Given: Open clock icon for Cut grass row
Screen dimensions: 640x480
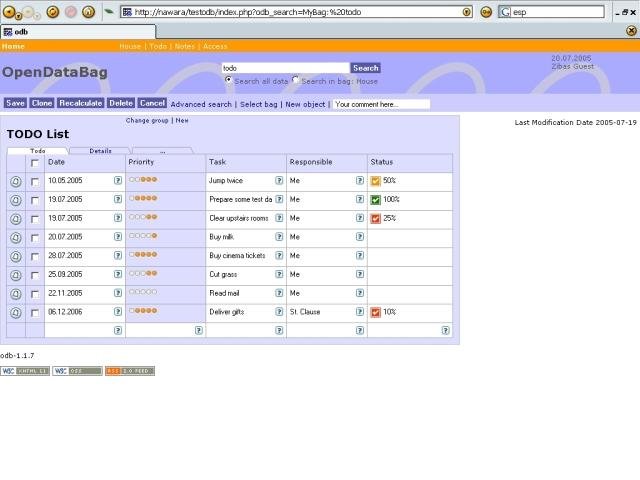Looking at the screenshot, I should point(16,276).
